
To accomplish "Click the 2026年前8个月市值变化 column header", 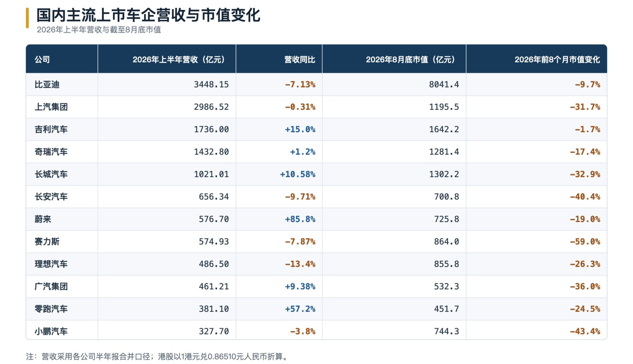I will pos(557,59).
